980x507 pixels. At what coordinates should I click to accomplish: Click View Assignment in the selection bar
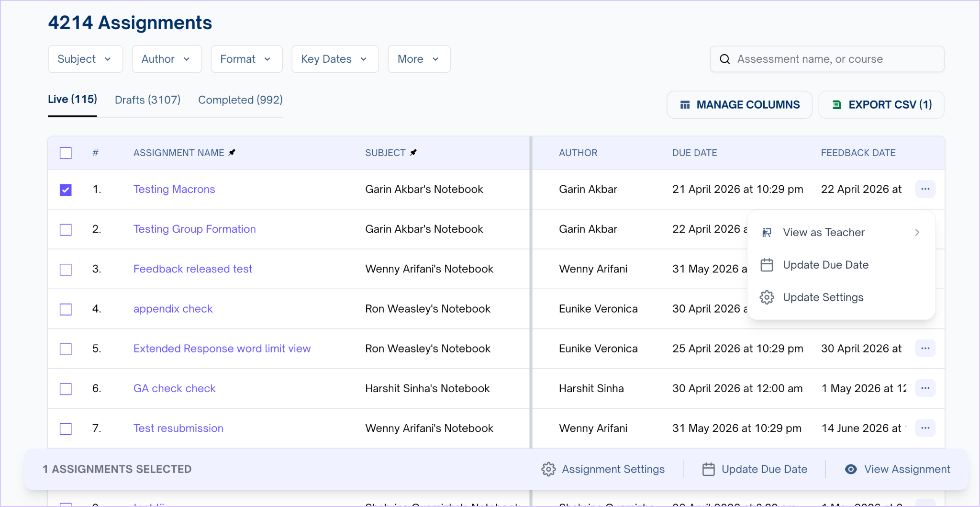pyautogui.click(x=898, y=469)
